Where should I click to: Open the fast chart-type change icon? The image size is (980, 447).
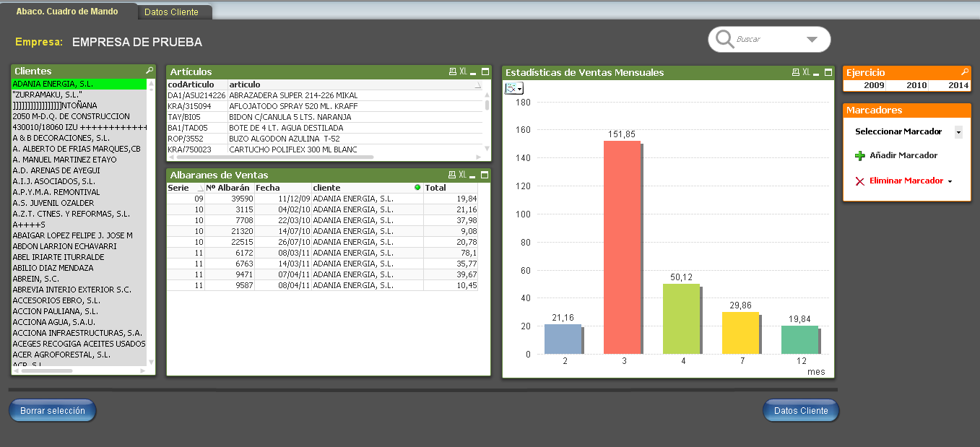pyautogui.click(x=513, y=87)
